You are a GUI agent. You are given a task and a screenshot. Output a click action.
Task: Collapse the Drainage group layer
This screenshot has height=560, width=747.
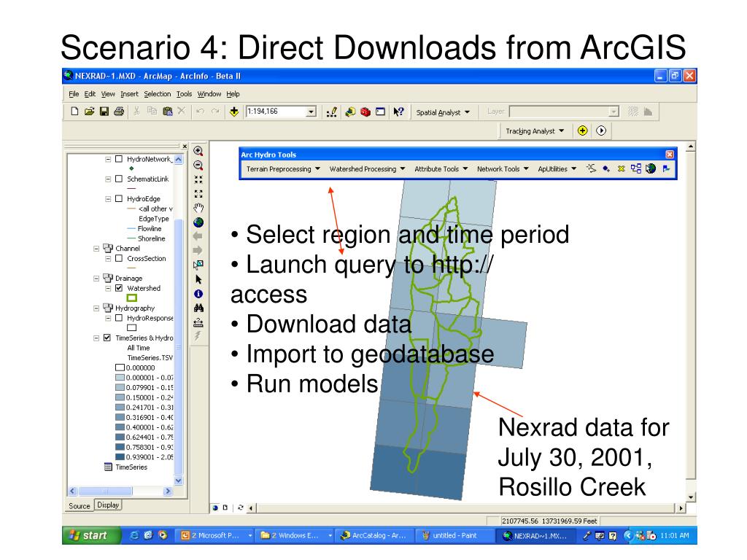[96, 278]
